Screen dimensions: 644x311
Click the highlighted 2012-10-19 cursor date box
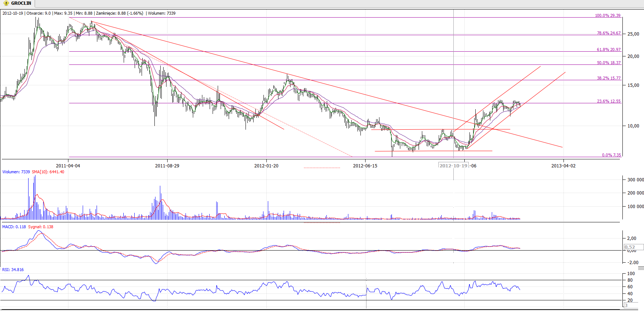point(454,166)
